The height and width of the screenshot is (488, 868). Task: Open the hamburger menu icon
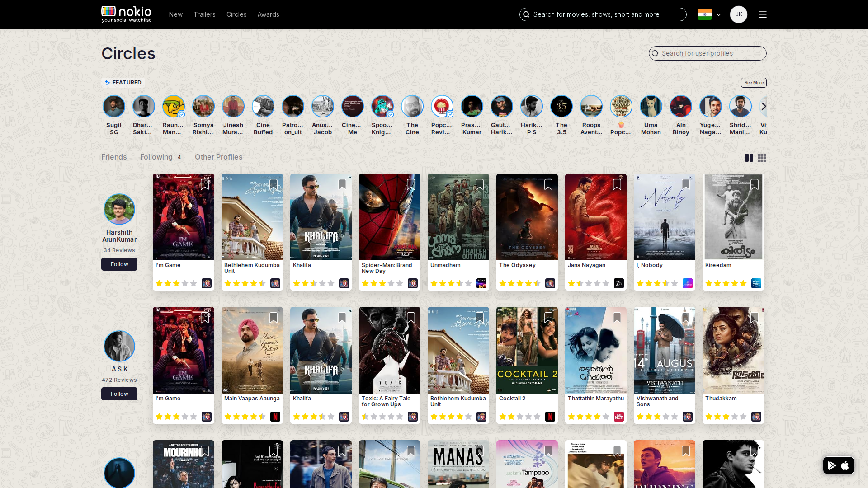(x=763, y=14)
